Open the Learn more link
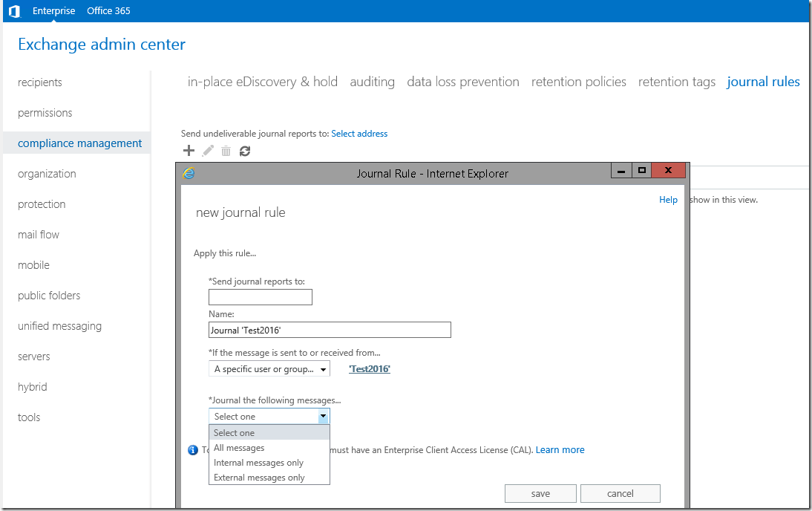This screenshot has width=812, height=511. (560, 450)
